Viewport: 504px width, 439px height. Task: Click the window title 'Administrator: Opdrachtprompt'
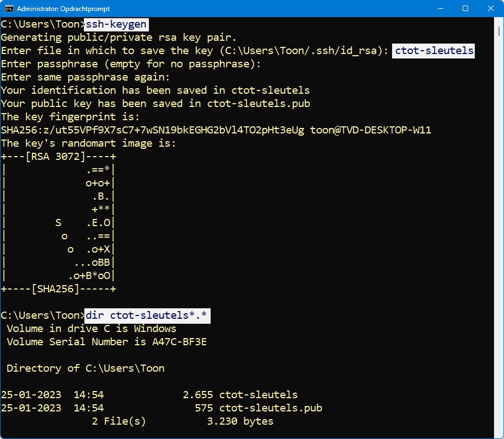click(x=64, y=9)
